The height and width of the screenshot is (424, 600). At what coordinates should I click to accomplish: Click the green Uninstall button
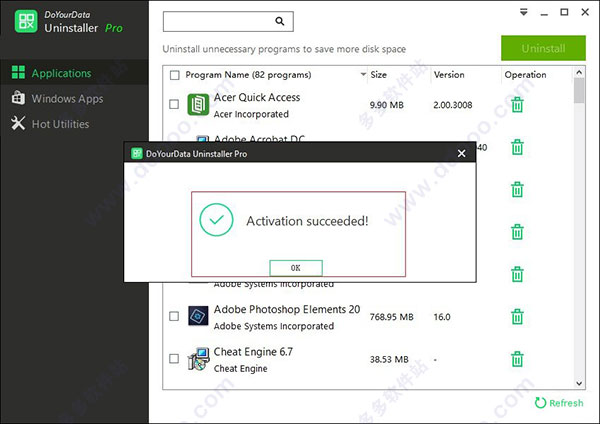543,48
